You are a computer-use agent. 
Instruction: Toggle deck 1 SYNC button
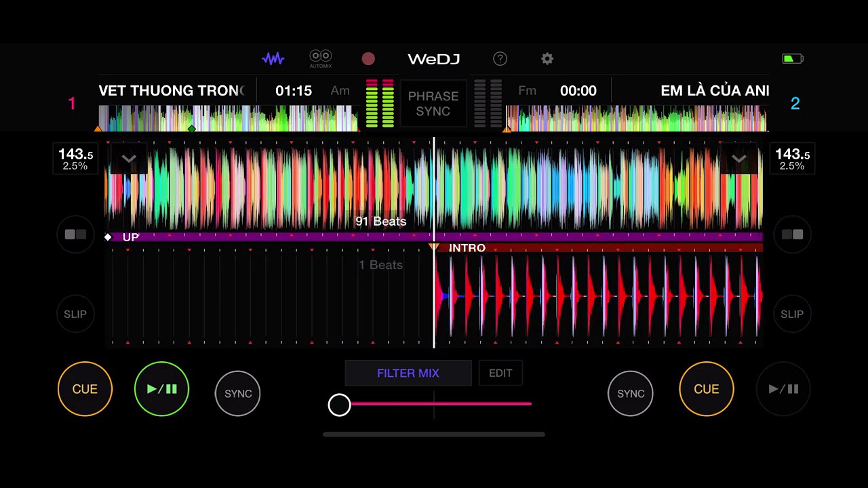click(238, 393)
